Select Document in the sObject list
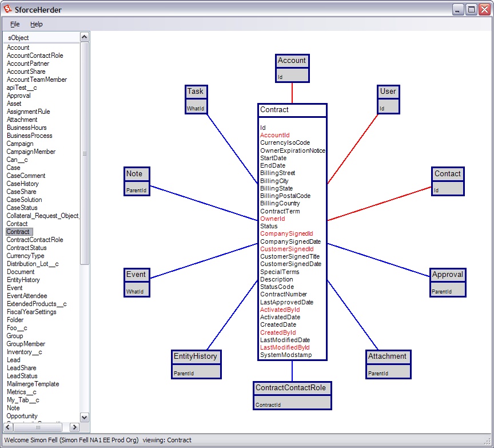 coord(21,272)
